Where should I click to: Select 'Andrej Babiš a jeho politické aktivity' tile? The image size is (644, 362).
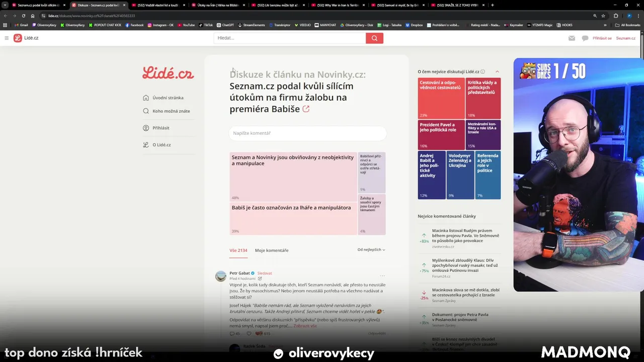click(x=432, y=175)
